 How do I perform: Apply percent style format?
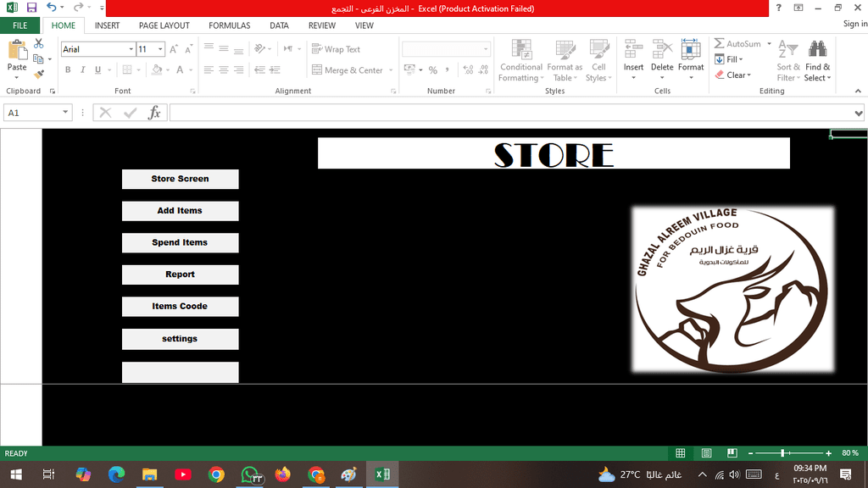433,70
